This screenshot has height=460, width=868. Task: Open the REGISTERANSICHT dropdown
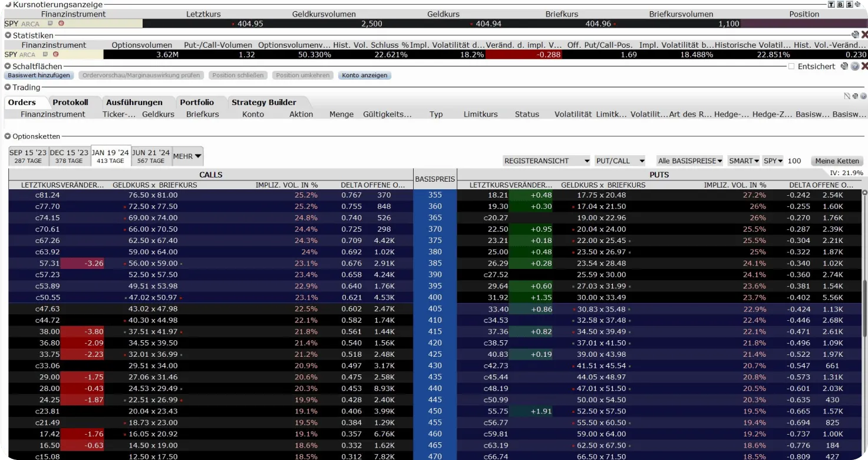tap(546, 161)
